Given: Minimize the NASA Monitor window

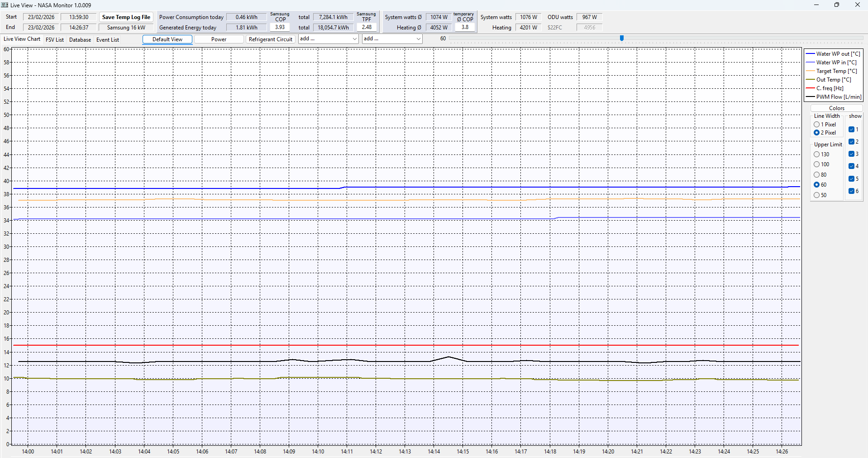Looking at the screenshot, I should (x=816, y=5).
